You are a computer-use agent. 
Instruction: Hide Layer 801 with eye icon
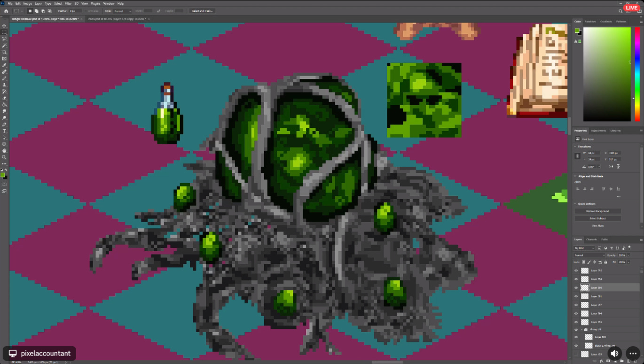coord(576,296)
